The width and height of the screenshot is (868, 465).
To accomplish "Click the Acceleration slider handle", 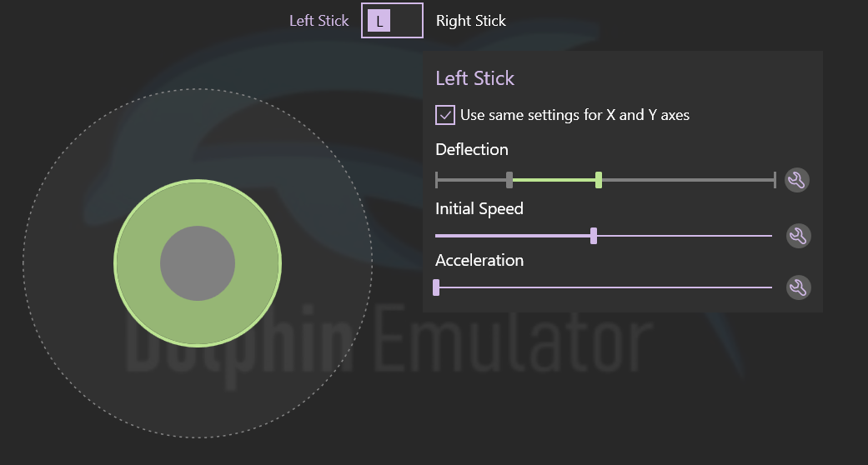I will [x=436, y=287].
